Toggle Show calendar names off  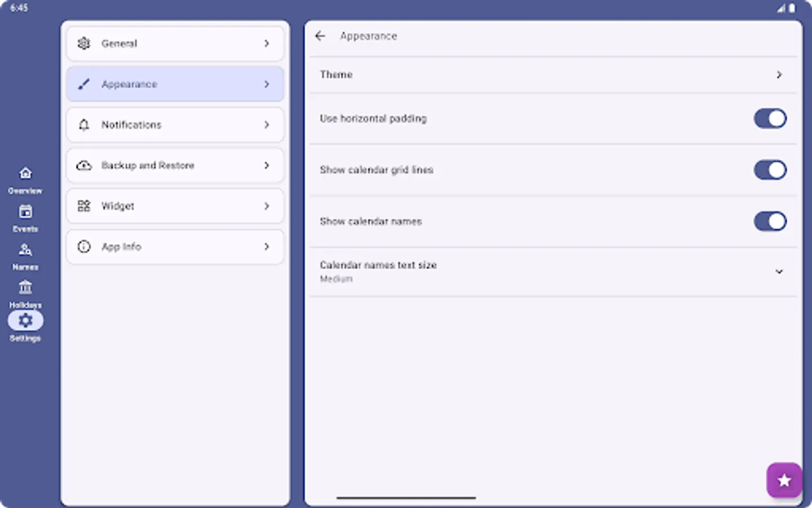(x=770, y=221)
